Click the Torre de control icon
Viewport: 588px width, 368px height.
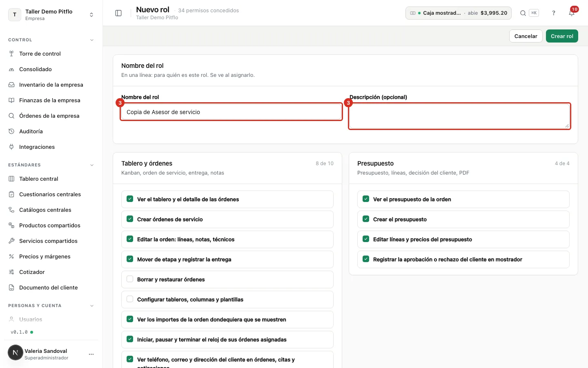pos(11,54)
